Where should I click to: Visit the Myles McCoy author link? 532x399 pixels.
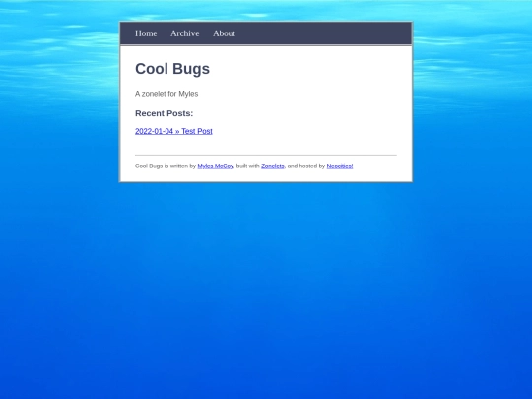(215, 166)
